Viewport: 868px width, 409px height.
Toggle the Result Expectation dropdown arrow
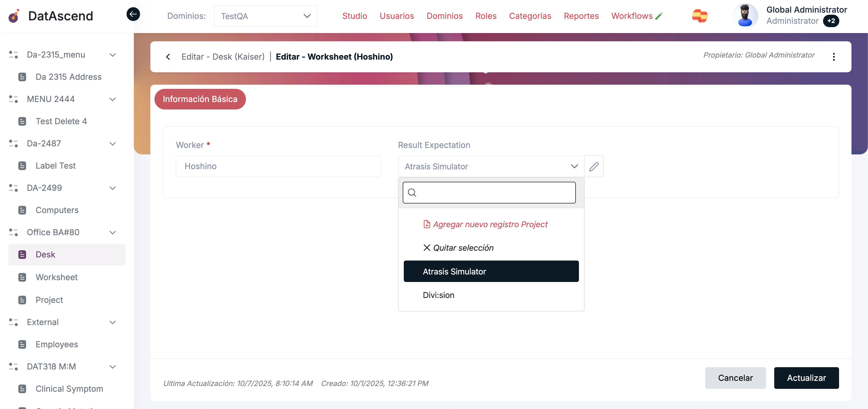(x=574, y=167)
